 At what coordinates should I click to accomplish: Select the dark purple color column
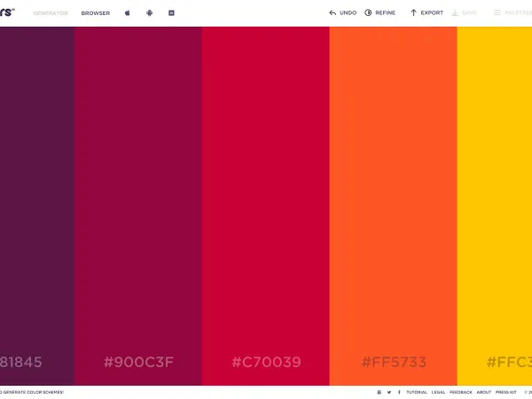37,206
